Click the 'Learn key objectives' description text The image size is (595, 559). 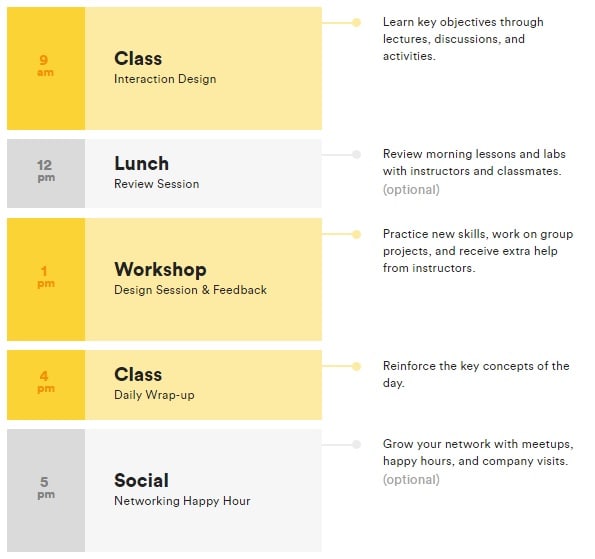(x=463, y=39)
